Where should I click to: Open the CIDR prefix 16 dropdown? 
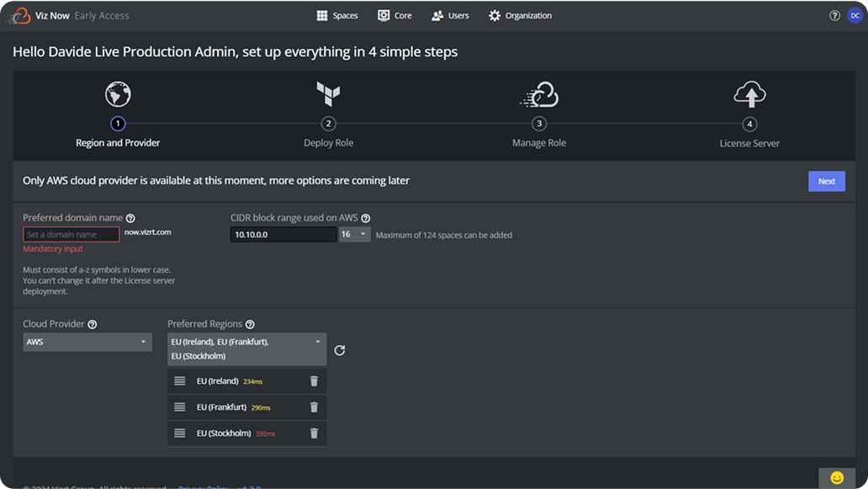354,234
